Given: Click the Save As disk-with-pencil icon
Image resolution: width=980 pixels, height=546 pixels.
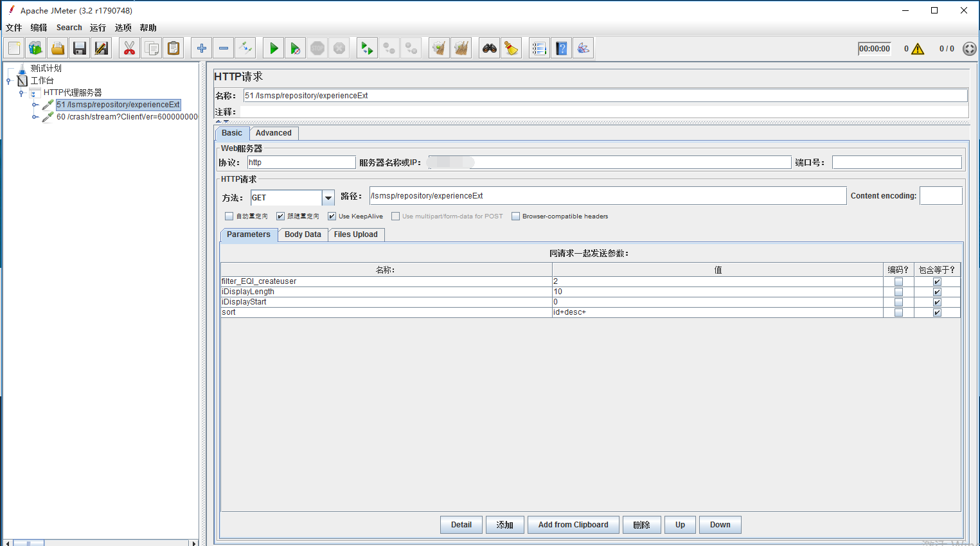Looking at the screenshot, I should [x=102, y=48].
